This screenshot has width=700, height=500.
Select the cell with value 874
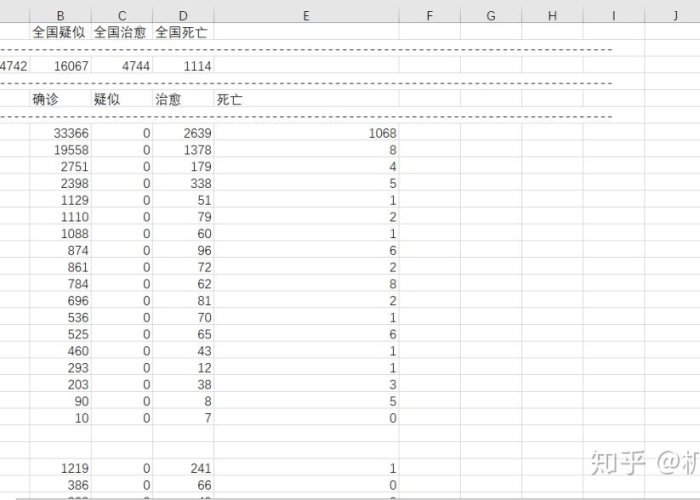[x=60, y=250]
